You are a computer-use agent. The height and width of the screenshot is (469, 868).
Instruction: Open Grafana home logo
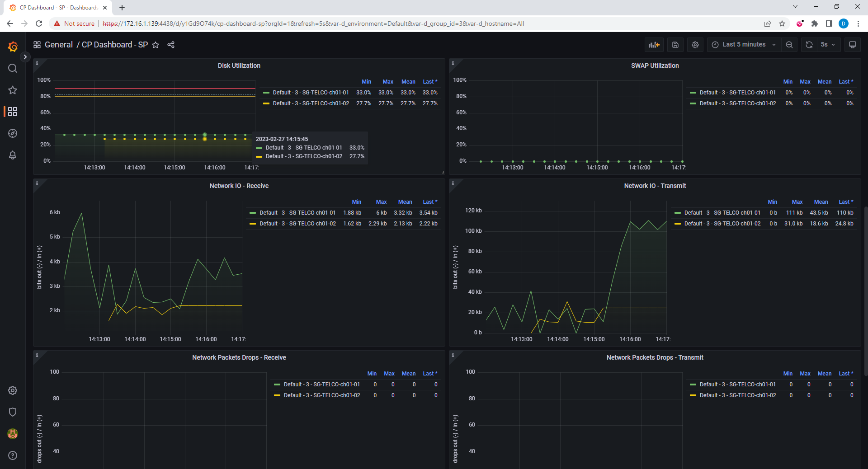[x=13, y=46]
